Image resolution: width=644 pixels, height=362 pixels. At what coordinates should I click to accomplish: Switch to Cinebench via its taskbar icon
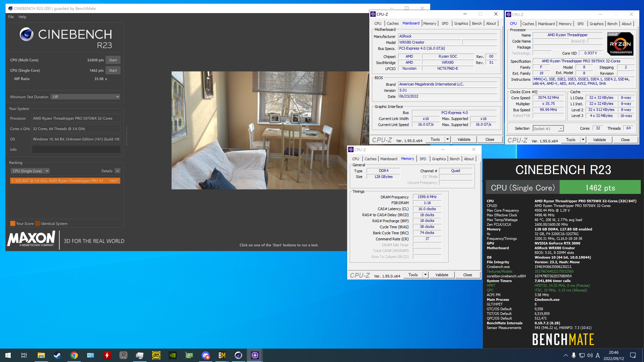point(238,355)
